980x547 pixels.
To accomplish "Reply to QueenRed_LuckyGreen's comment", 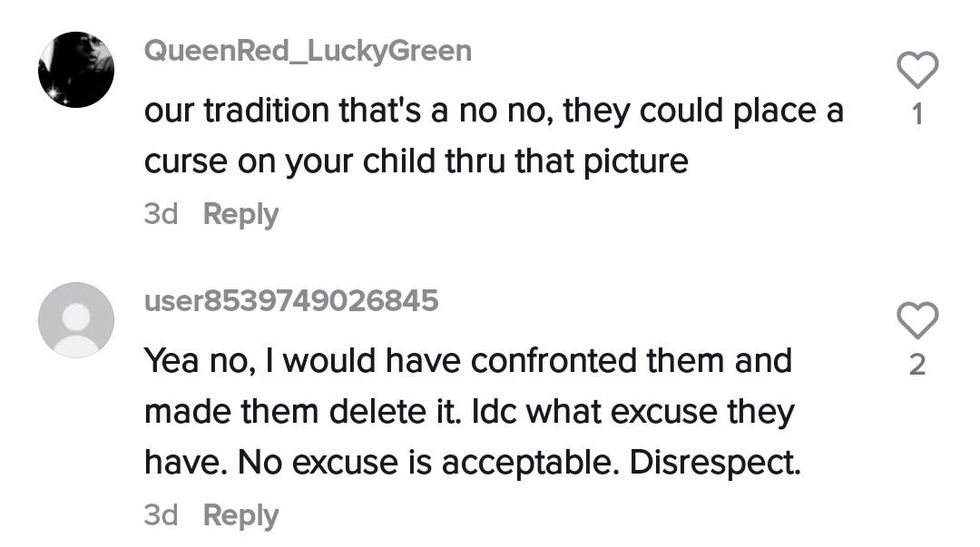I will [240, 214].
